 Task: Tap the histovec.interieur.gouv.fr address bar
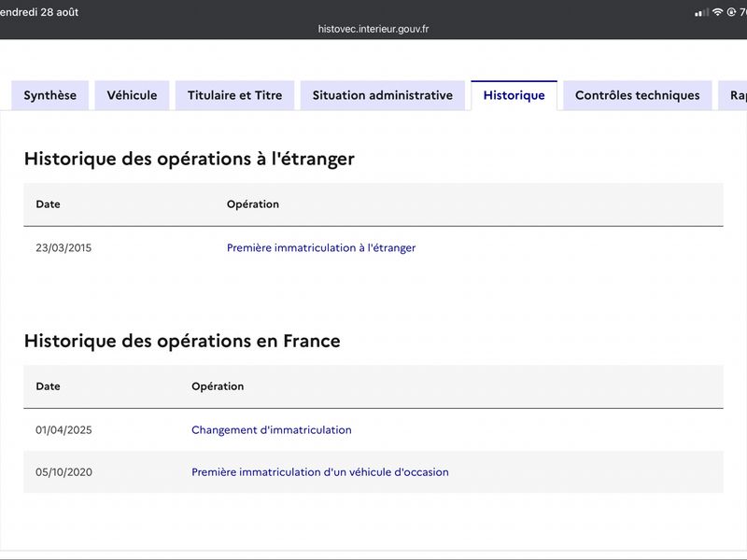point(373,29)
